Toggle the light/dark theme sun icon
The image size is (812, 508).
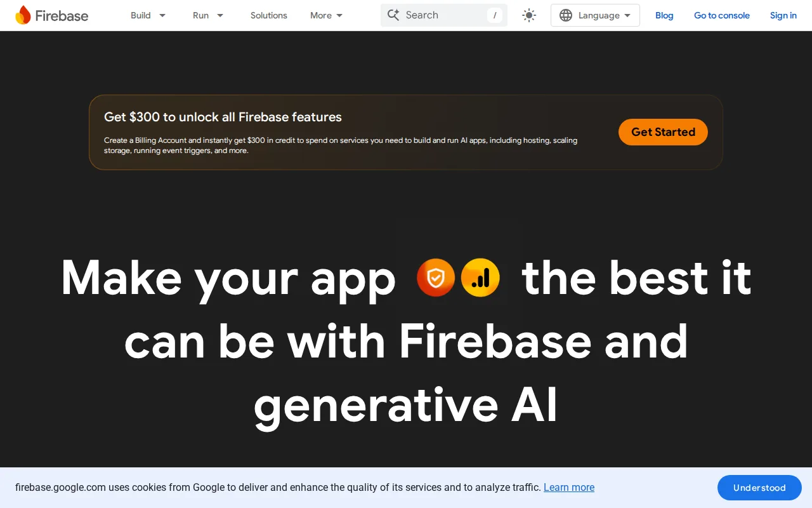click(529, 15)
